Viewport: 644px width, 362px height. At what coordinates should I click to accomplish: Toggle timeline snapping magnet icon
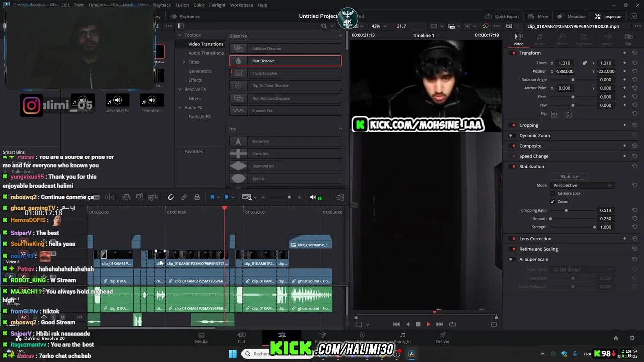(x=171, y=197)
